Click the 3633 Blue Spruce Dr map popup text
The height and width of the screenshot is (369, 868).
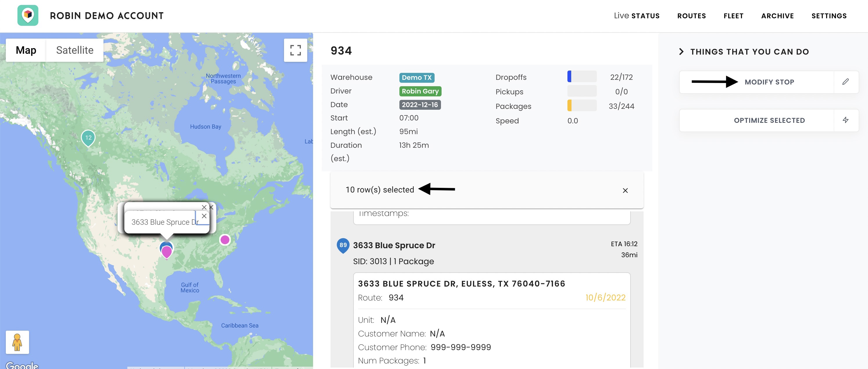165,222
